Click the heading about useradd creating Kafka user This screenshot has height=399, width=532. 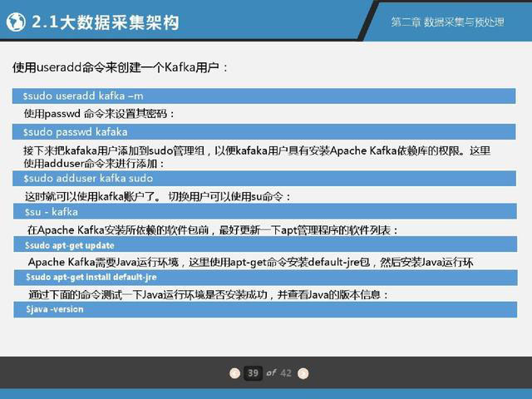(120, 66)
